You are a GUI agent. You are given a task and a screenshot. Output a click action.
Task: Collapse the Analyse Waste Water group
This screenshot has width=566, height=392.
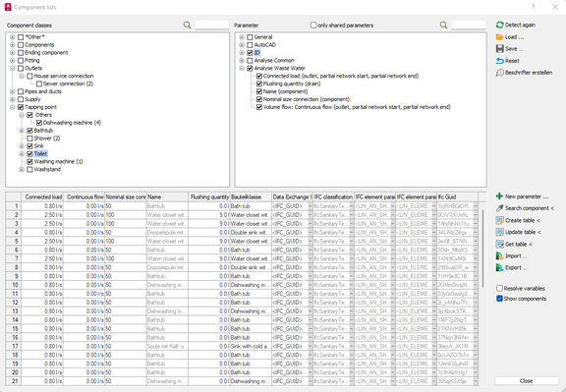(x=242, y=68)
